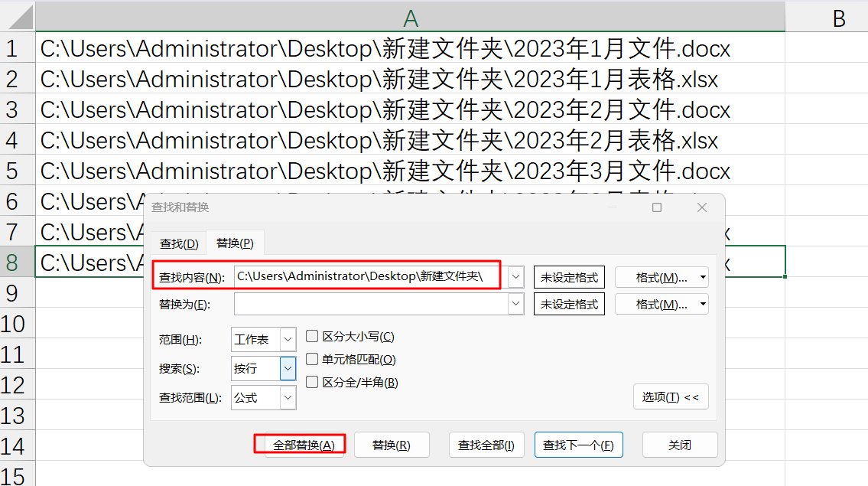Select cell with 2023年1月表格.xlsx path
Screen dimensions: 868x486
(x=410, y=79)
